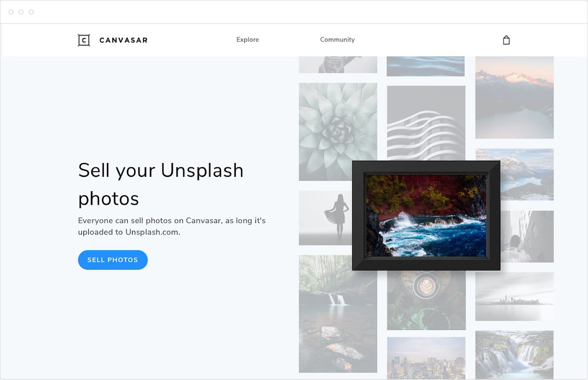The height and width of the screenshot is (380, 588).
Task: Open the wavy white building photo
Action: 426,123
